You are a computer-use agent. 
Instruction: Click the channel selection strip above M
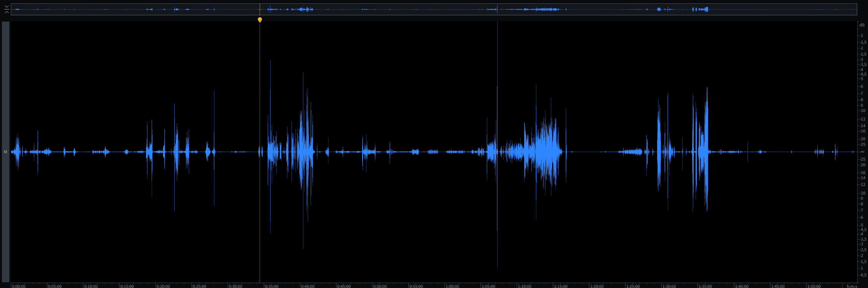[5, 84]
